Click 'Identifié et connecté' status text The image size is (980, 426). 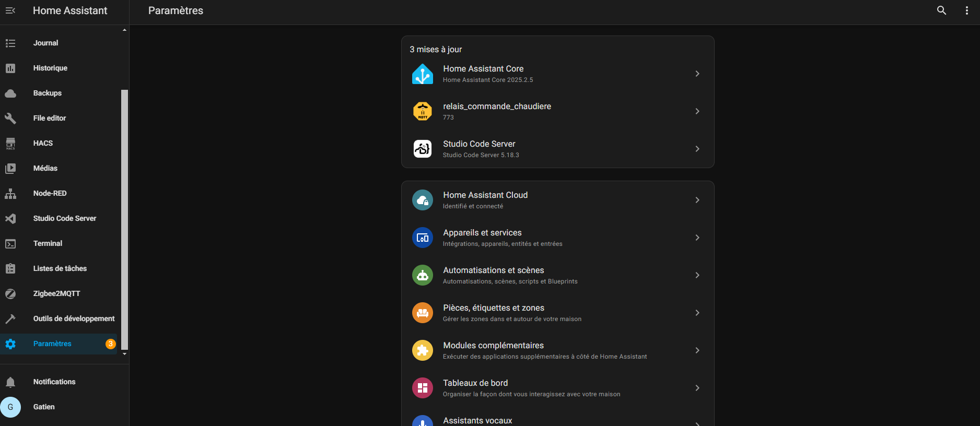pos(473,206)
